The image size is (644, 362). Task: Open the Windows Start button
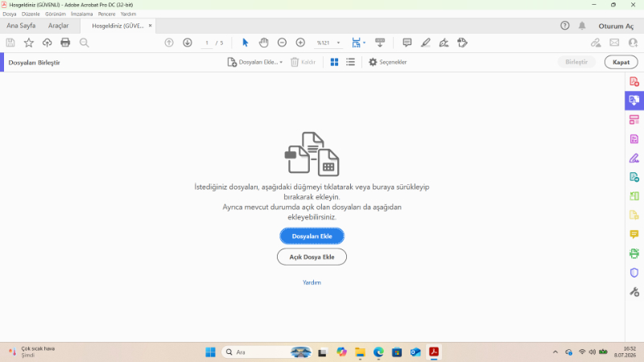tap(210, 352)
